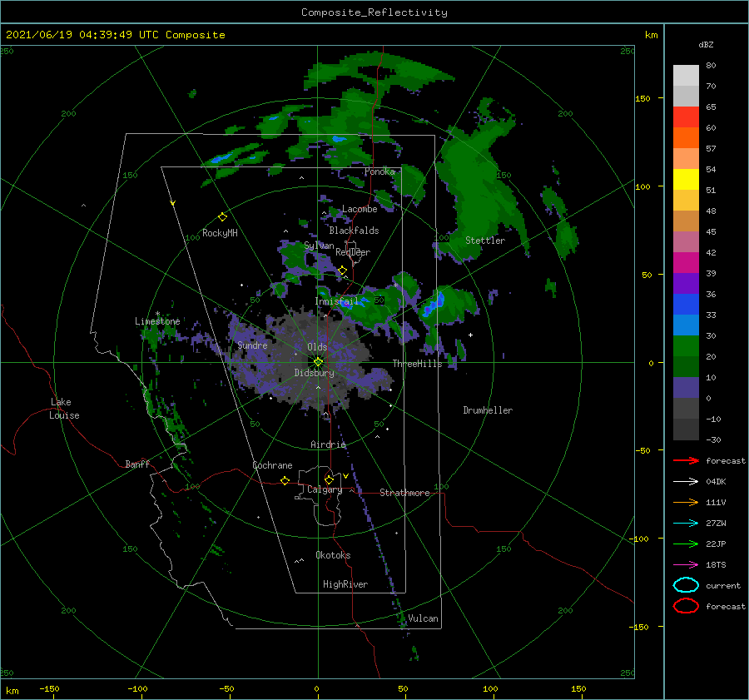Click the magenta 18TS arrow icon
Viewport: 749px width, 700px height.
pos(686,565)
